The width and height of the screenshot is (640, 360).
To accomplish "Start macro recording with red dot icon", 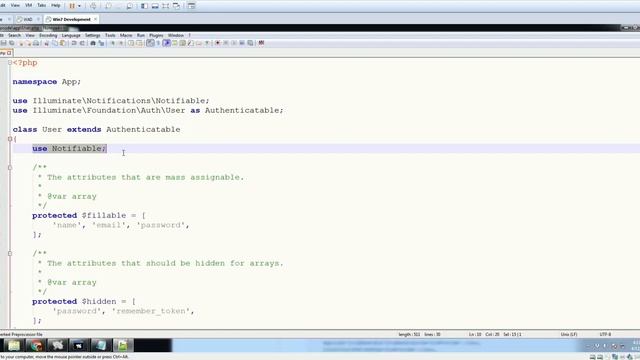I will 218,43.
